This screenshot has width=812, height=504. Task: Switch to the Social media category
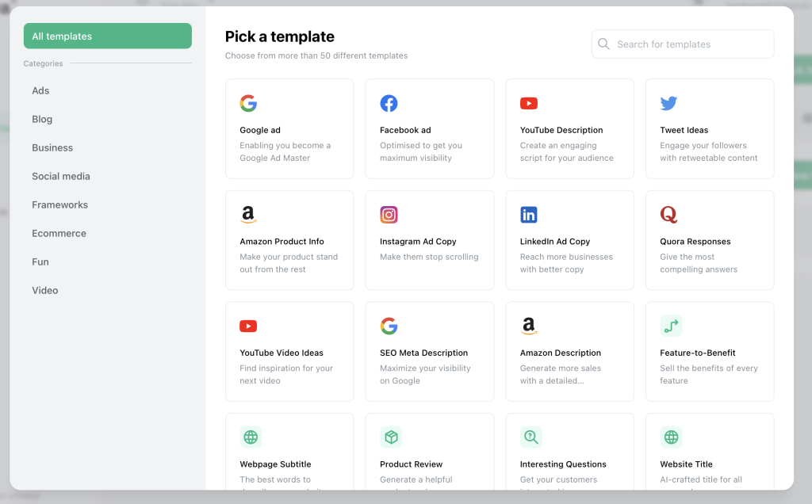pos(61,176)
